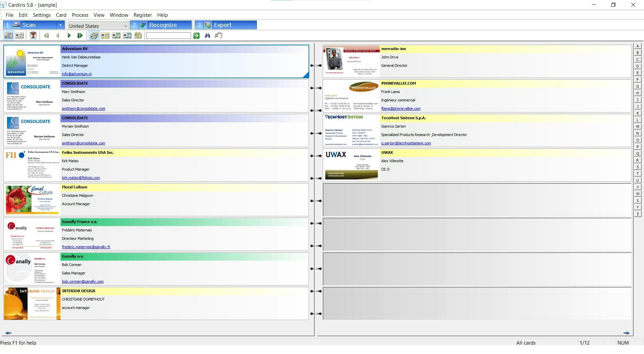The height and width of the screenshot is (354, 644).
Task: Show green-flagged cards filter icon
Action: tap(116, 36)
